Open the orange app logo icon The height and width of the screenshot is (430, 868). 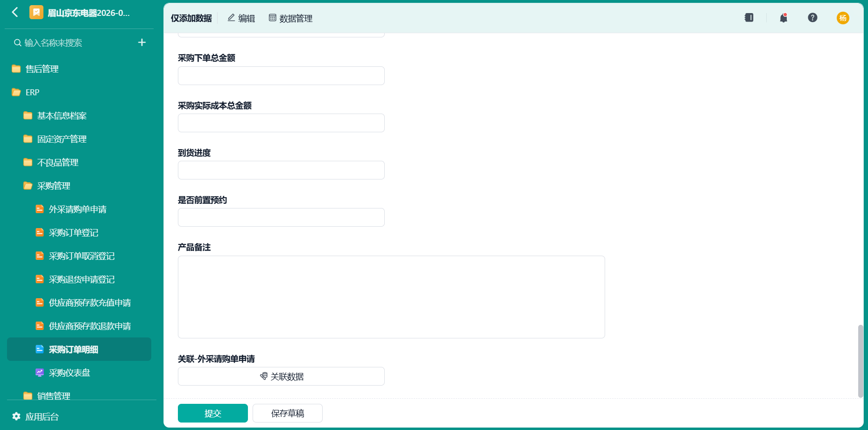tap(36, 12)
